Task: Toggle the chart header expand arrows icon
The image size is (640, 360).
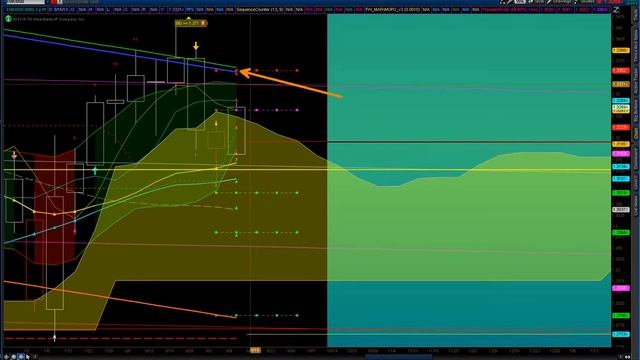Action: pyautogui.click(x=616, y=10)
